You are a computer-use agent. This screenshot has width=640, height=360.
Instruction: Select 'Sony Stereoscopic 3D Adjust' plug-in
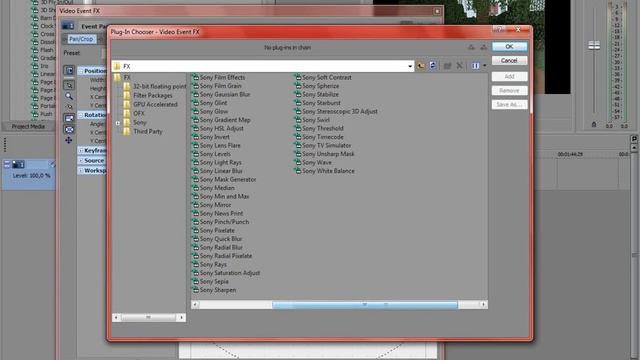coord(340,111)
